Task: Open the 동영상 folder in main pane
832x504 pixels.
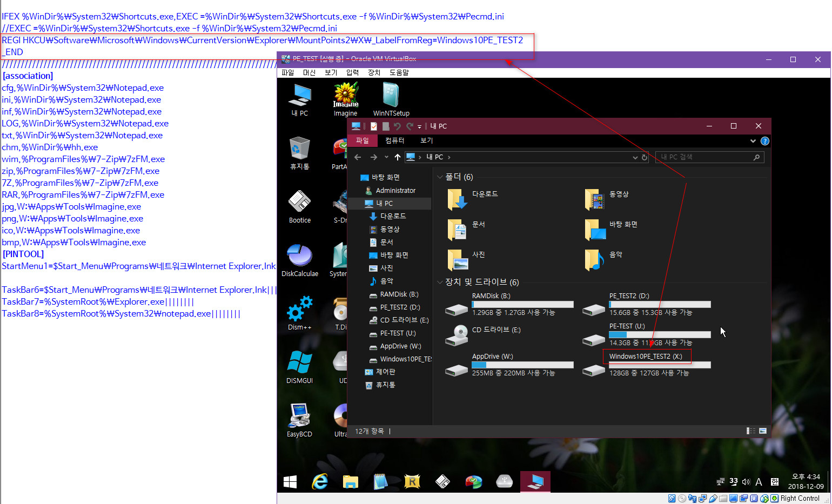Action: pos(607,199)
